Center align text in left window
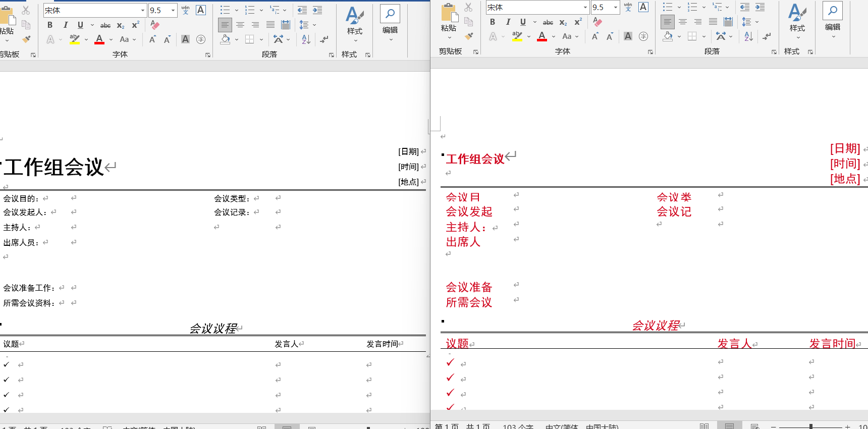 240,25
